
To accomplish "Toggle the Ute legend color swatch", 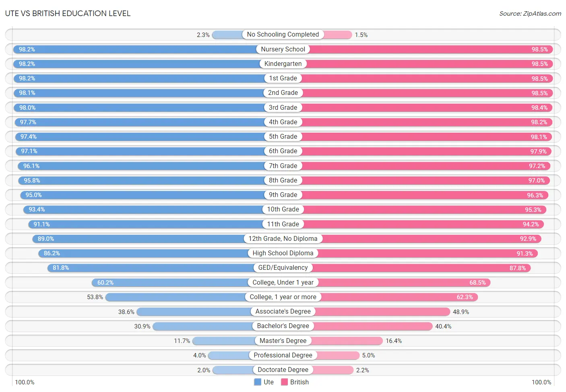I will click(258, 382).
